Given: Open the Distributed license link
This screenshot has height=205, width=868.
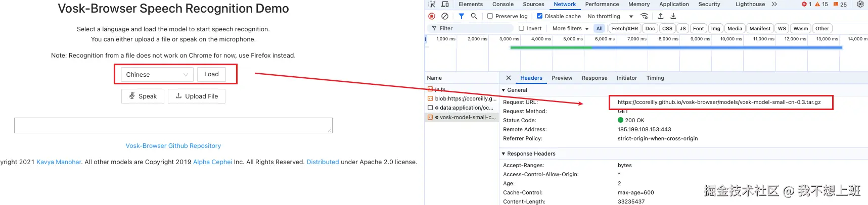Looking at the screenshot, I should [x=323, y=162].
